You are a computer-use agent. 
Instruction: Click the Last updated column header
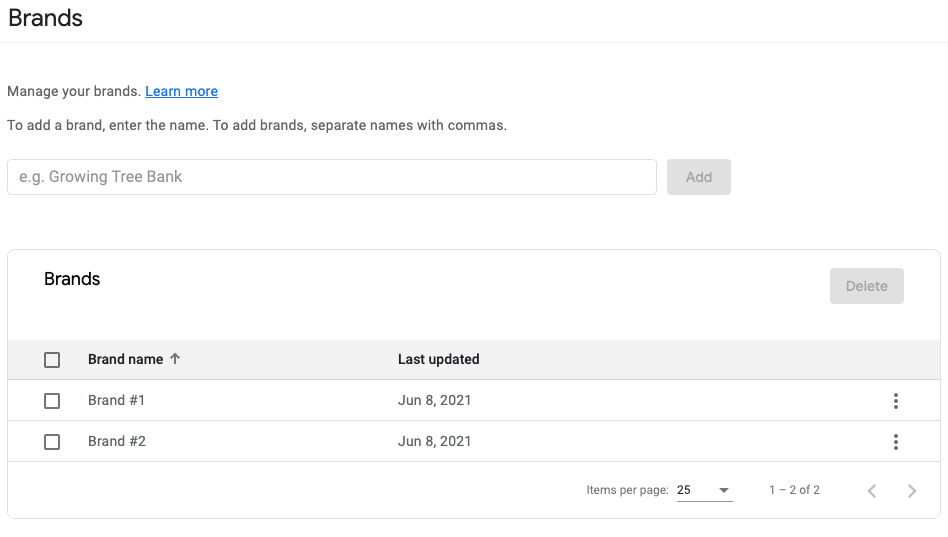click(x=438, y=359)
